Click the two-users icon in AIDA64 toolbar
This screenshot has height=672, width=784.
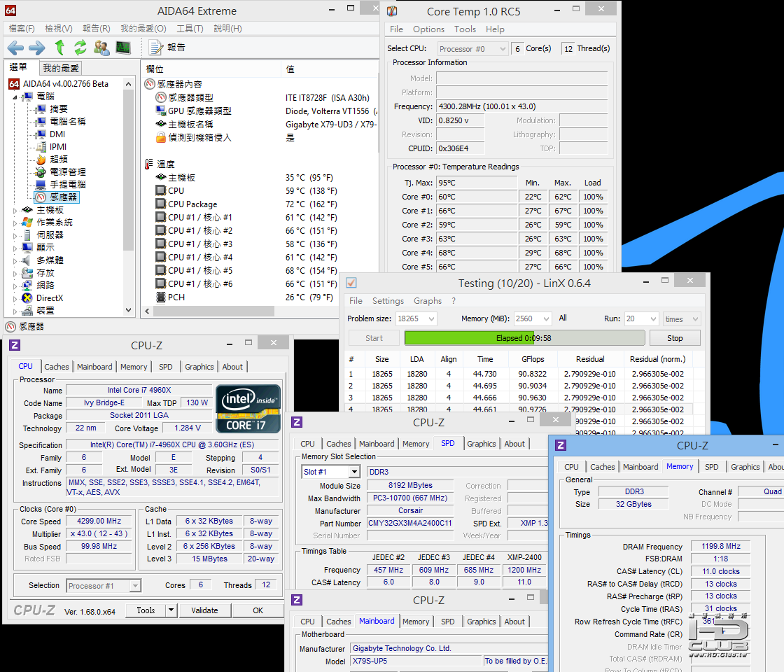(101, 48)
